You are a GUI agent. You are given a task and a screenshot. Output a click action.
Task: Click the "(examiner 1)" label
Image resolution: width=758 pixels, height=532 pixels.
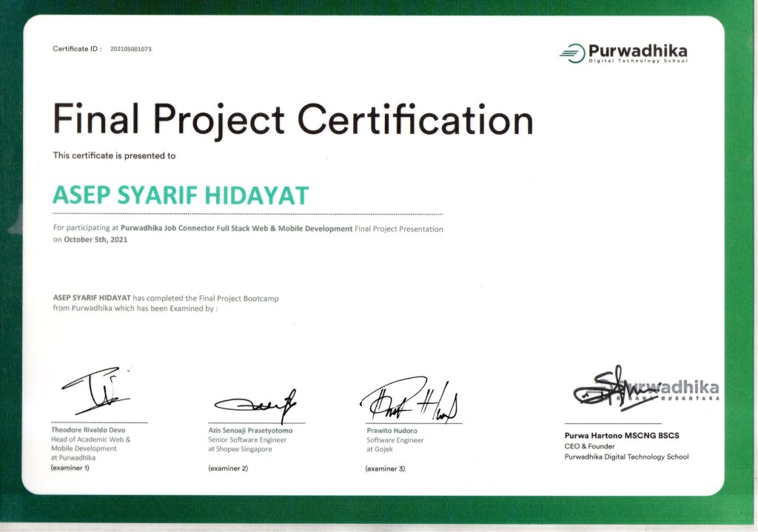70,468
